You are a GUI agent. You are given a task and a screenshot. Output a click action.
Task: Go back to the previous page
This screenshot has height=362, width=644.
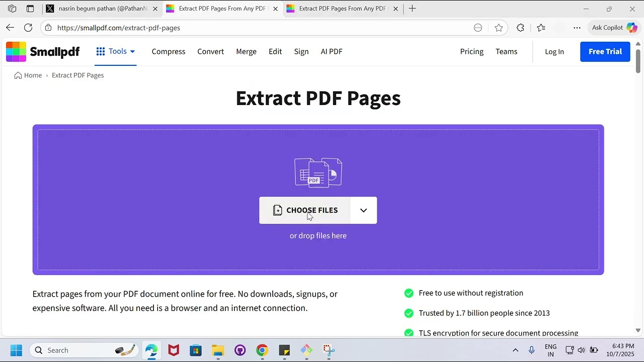[10, 28]
